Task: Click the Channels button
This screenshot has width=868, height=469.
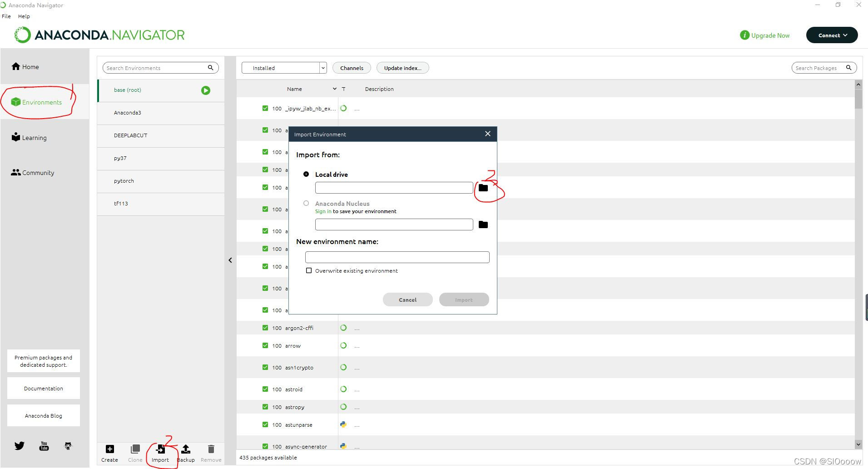Action: point(352,68)
